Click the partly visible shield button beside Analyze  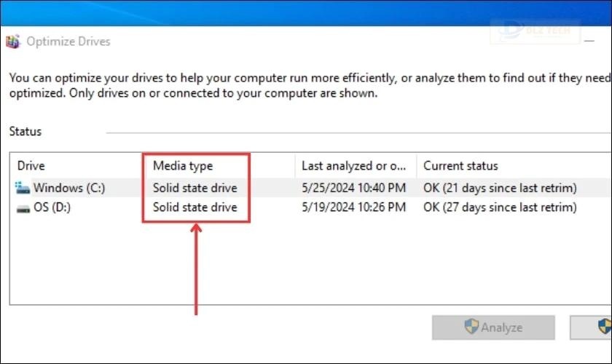tap(591, 328)
